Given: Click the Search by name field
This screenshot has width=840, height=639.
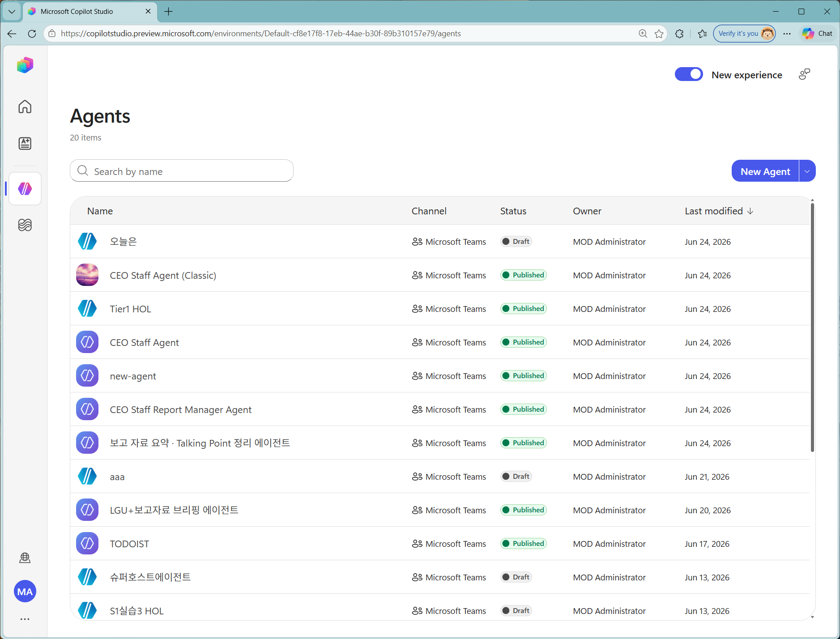Looking at the screenshot, I should click(x=182, y=171).
